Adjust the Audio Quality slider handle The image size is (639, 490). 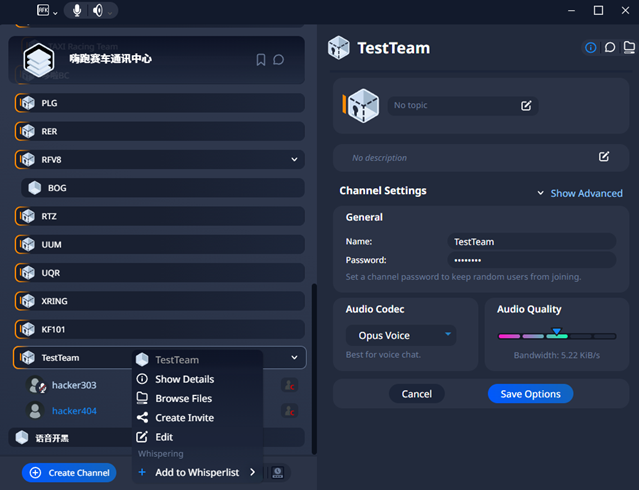point(557,332)
